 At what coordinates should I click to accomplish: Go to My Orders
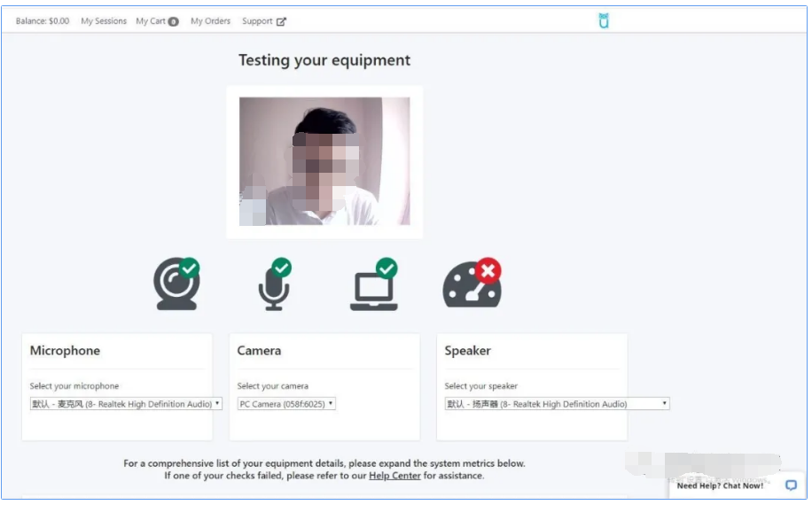click(210, 21)
